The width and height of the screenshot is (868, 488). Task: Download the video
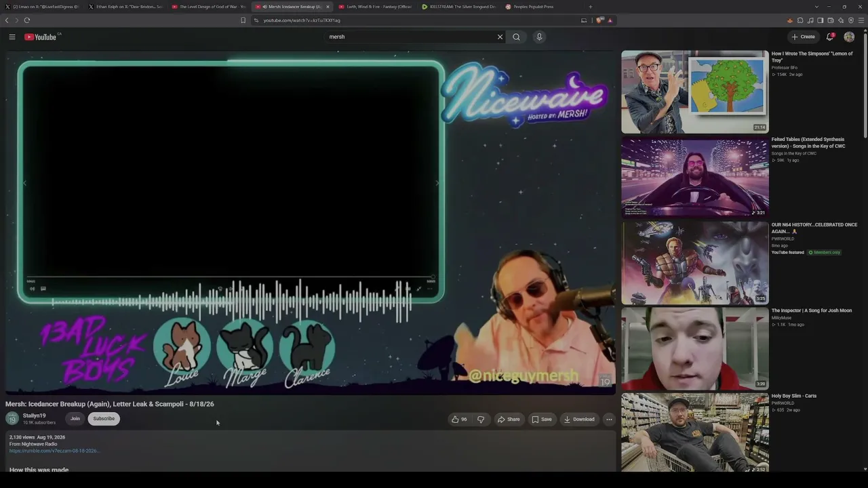pyautogui.click(x=579, y=419)
